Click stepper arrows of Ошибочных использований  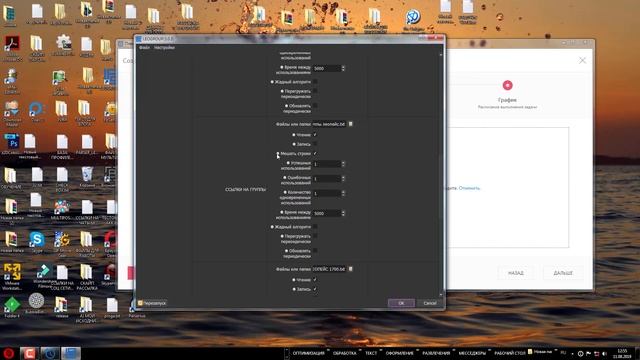(x=343, y=178)
